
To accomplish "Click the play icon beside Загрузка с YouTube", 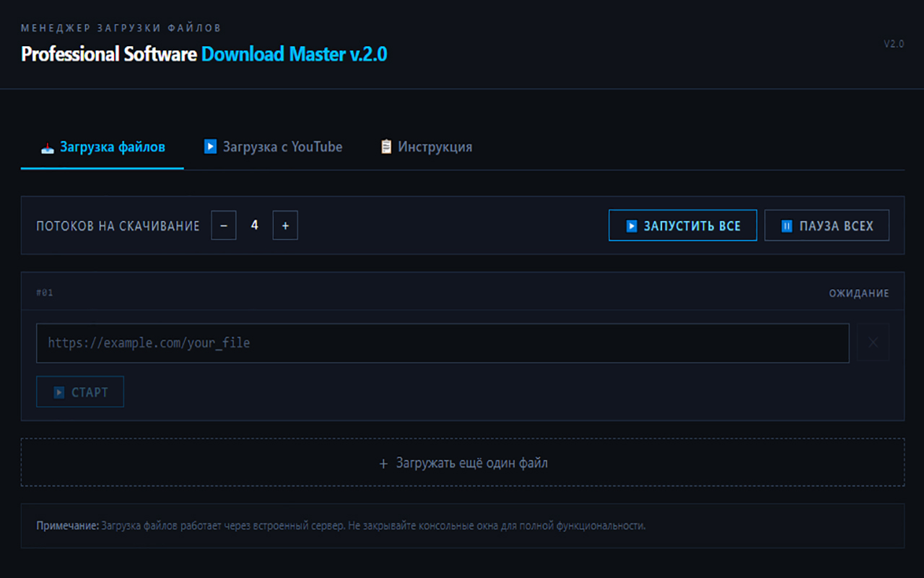I will [x=210, y=147].
